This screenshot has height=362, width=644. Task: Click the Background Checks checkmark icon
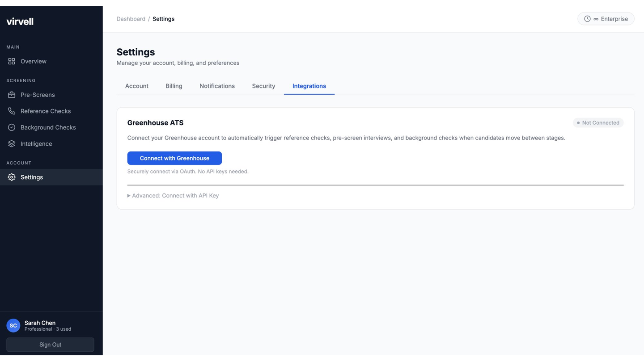[x=12, y=127]
